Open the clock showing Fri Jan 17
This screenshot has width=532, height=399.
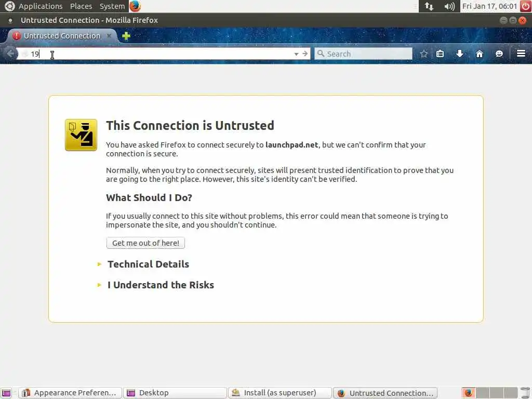point(489,6)
